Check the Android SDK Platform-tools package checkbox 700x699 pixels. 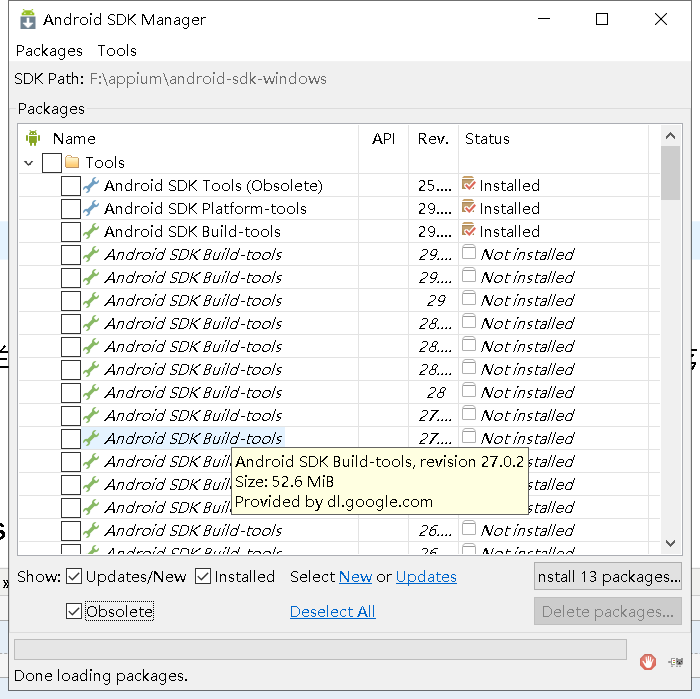(70, 208)
